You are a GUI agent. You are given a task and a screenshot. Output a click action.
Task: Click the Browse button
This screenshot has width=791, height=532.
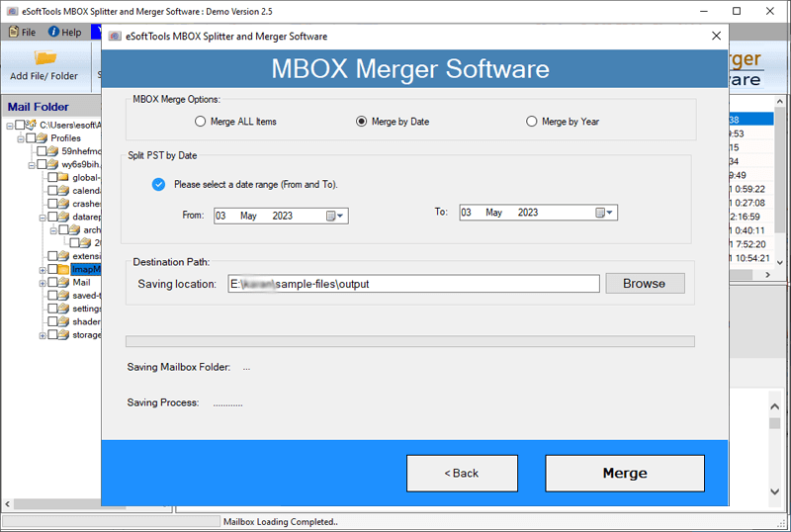point(645,283)
